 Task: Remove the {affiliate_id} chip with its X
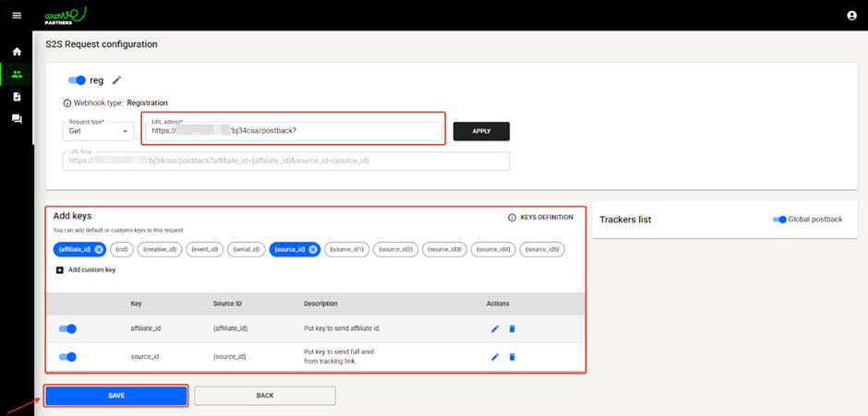[99, 249]
